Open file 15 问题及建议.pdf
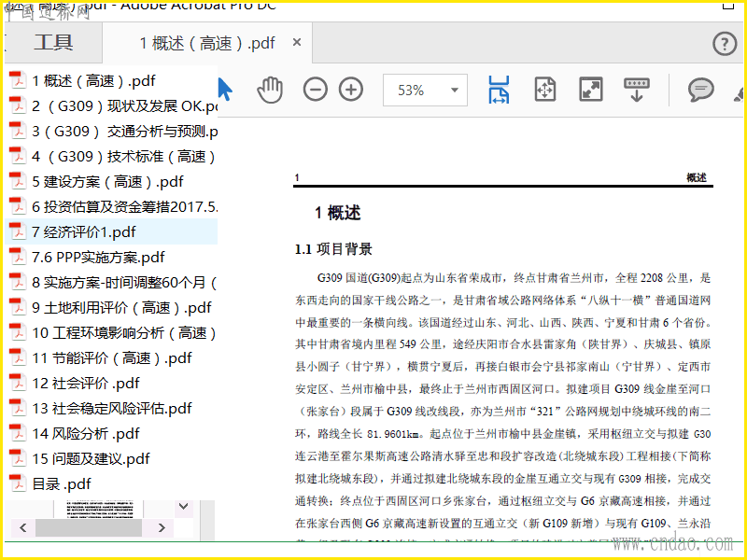 [x=91, y=459]
